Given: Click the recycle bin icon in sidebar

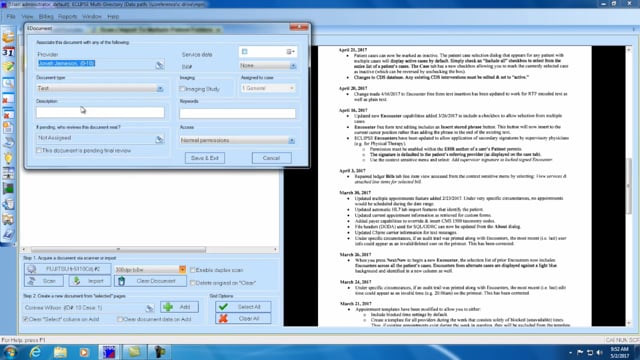Looking at the screenshot, I should point(8,204).
